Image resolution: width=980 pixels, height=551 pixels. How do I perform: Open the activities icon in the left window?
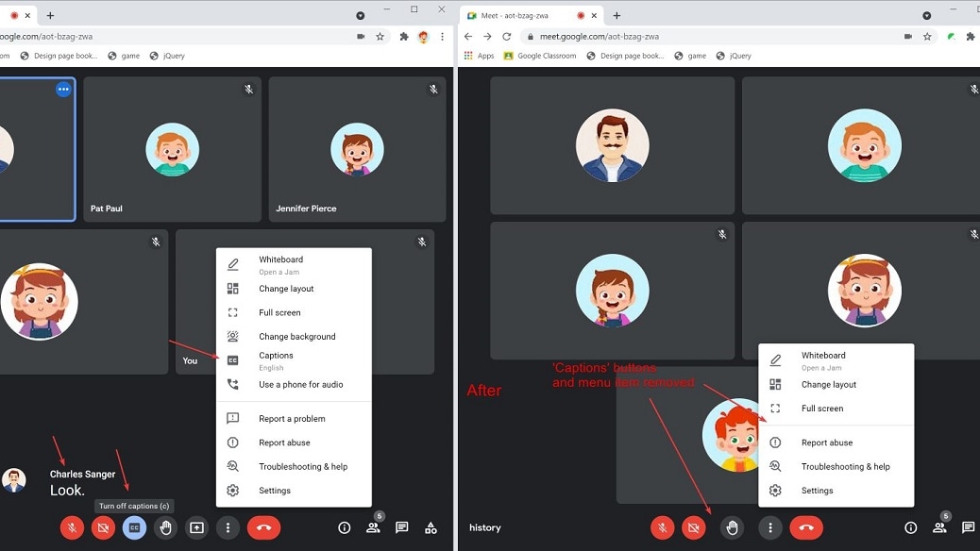point(431,527)
